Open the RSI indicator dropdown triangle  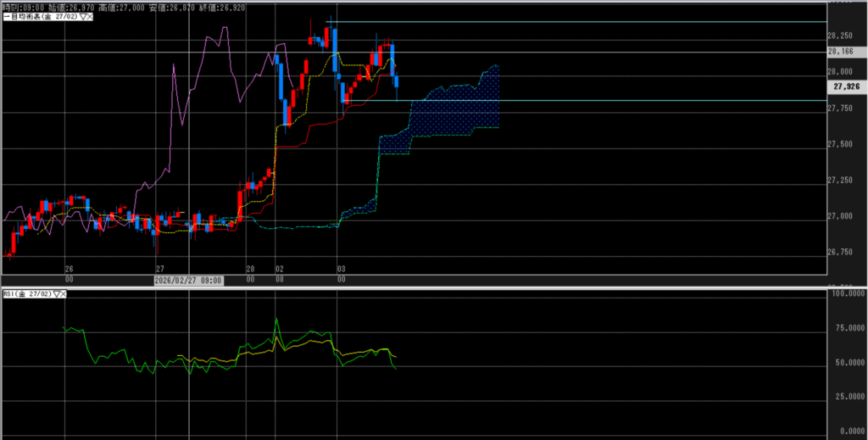click(x=56, y=293)
